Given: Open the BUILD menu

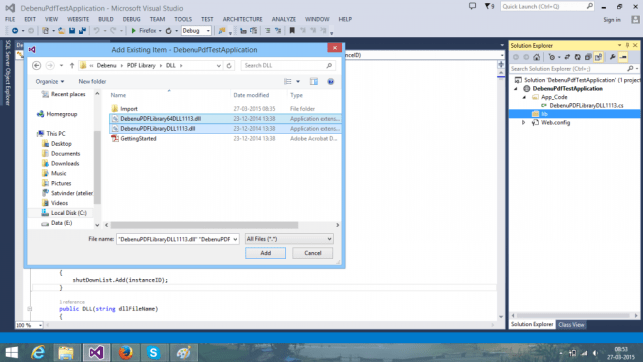Looking at the screenshot, I should tap(106, 19).
